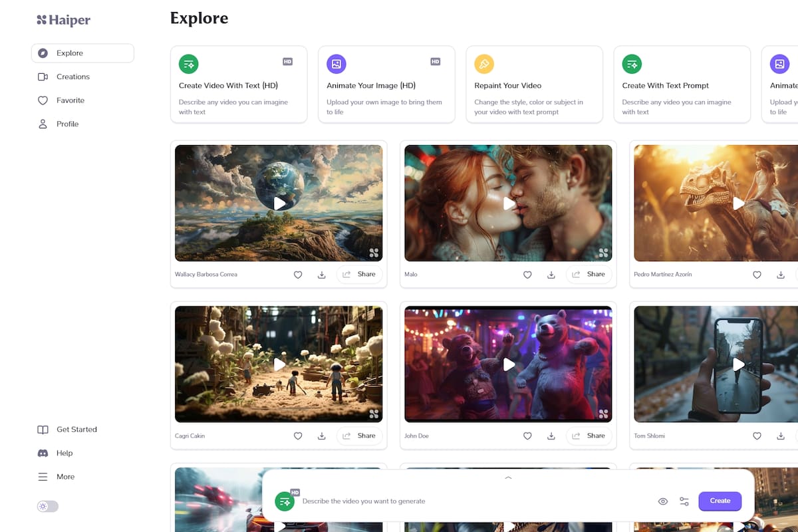Open the Profile section
Screen dimensions: 798x532
coord(67,124)
